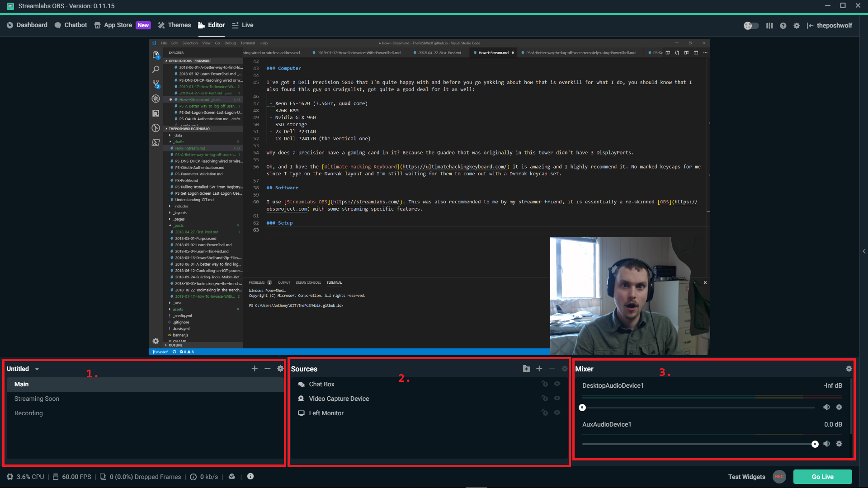
Task: Hide the Video Capture Device source
Action: pos(557,398)
